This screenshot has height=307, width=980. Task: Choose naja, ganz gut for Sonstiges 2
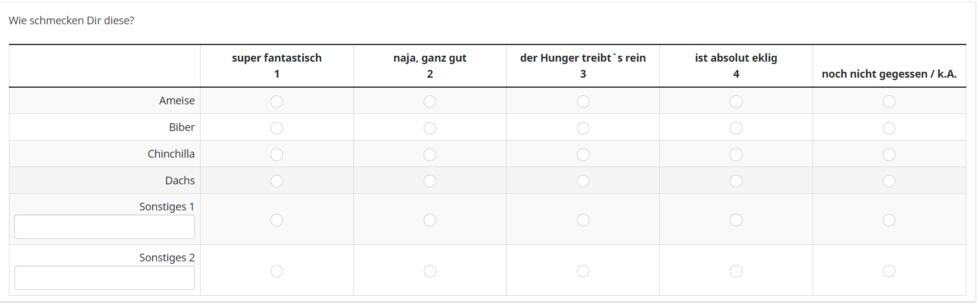[430, 271]
